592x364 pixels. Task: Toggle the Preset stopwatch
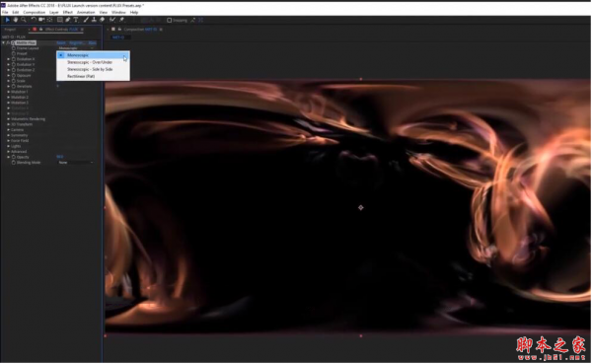click(x=14, y=53)
